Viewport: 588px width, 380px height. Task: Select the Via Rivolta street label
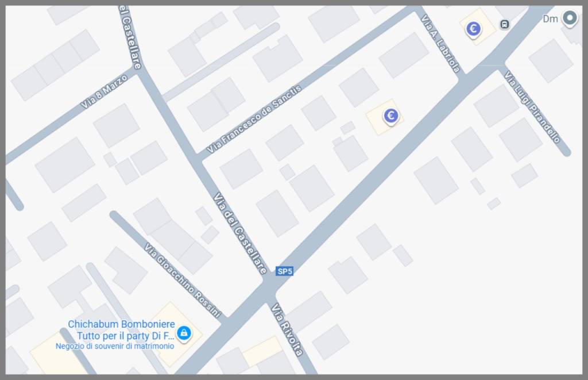(x=287, y=329)
